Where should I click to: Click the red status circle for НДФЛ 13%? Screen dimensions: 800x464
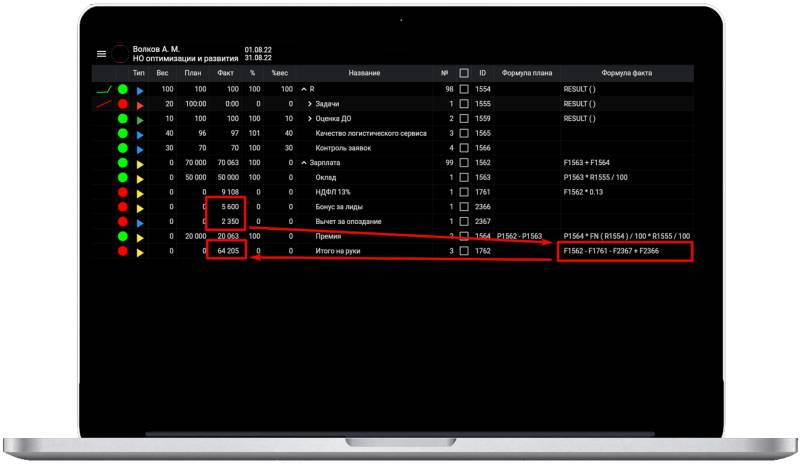coord(123,192)
